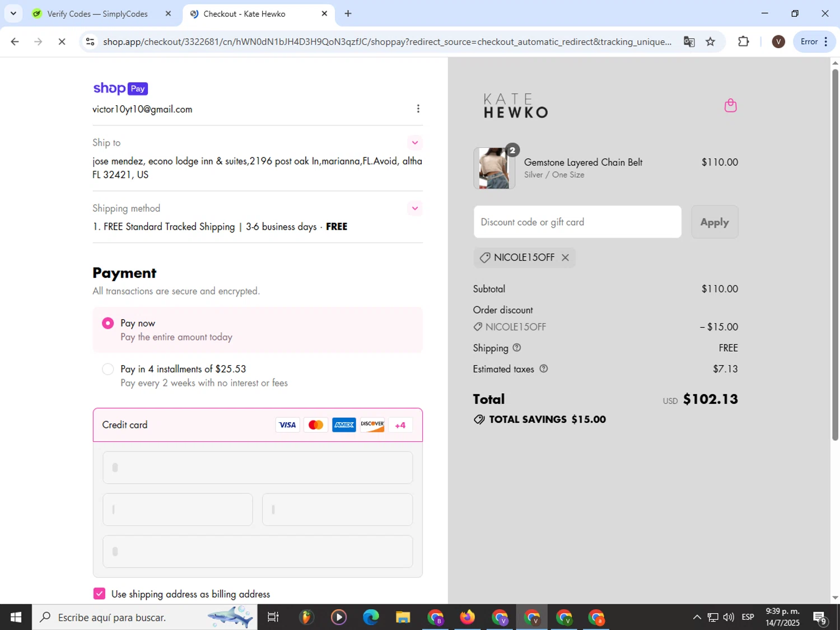
Task: Click the Apply discount button
Action: [x=715, y=222]
